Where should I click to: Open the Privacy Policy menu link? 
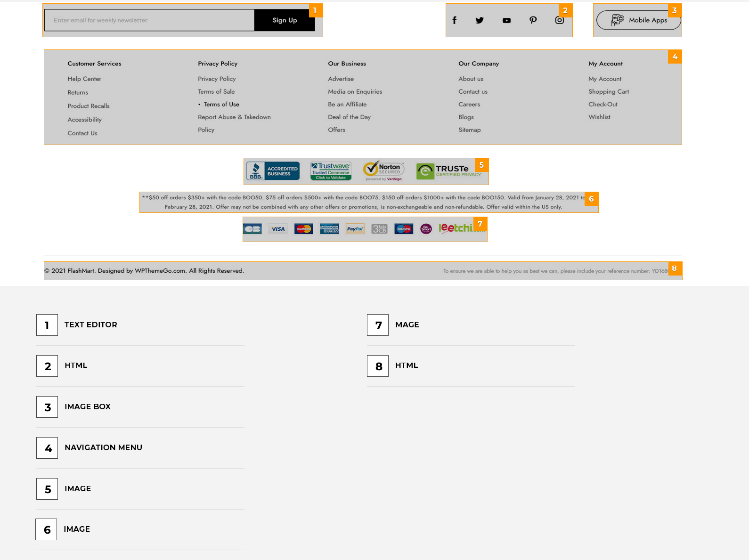[x=217, y=79]
